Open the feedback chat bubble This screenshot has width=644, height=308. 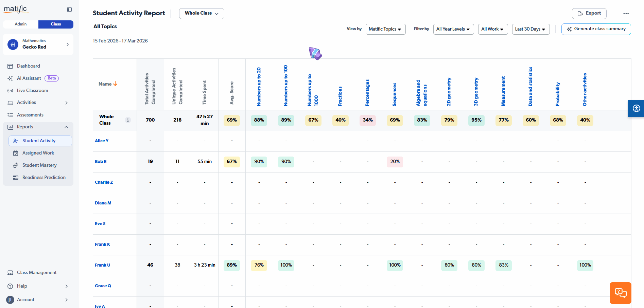click(620, 293)
